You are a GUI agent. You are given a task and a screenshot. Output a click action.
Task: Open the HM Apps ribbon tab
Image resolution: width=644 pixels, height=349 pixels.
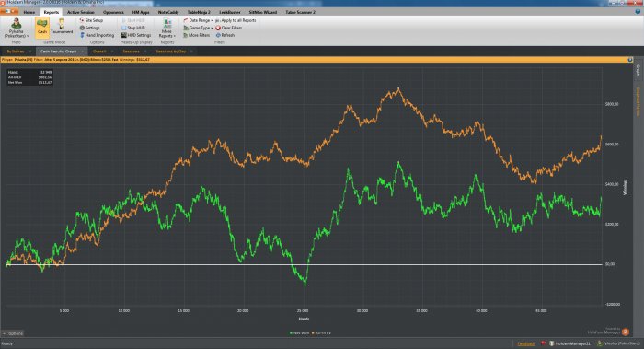(x=141, y=12)
